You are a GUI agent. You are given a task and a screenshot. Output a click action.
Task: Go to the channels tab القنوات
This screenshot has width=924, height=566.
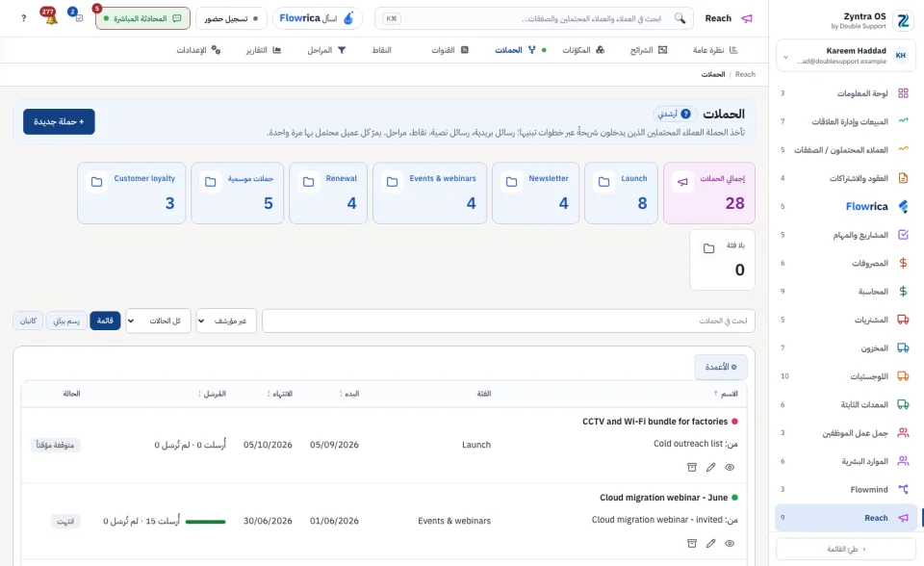click(449, 50)
